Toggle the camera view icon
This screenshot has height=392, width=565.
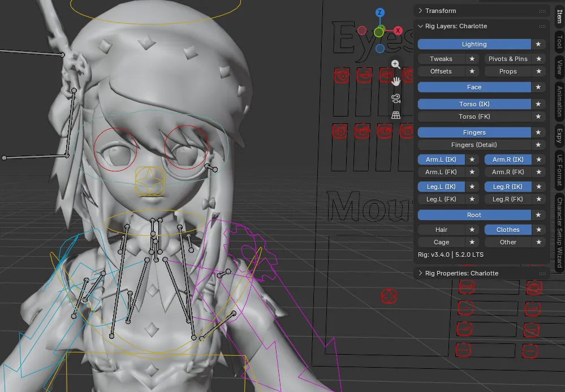point(396,98)
